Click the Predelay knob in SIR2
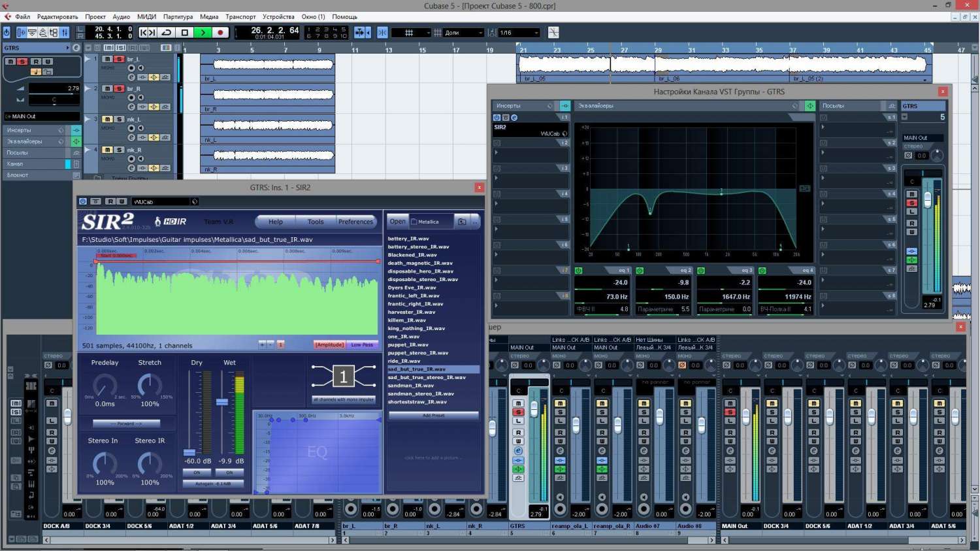 [x=105, y=387]
